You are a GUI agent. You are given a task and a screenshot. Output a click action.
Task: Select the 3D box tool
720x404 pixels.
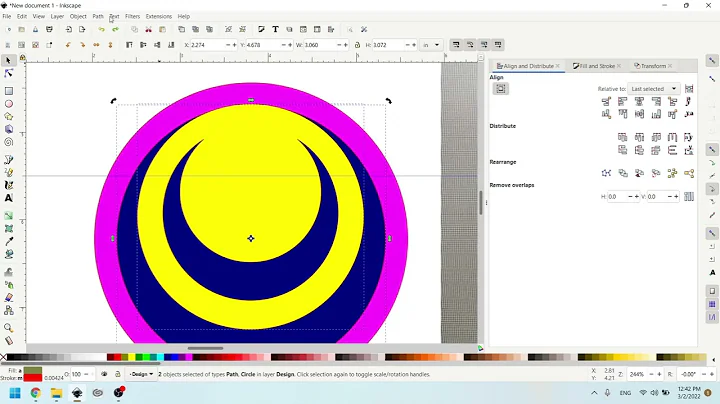coord(8,129)
